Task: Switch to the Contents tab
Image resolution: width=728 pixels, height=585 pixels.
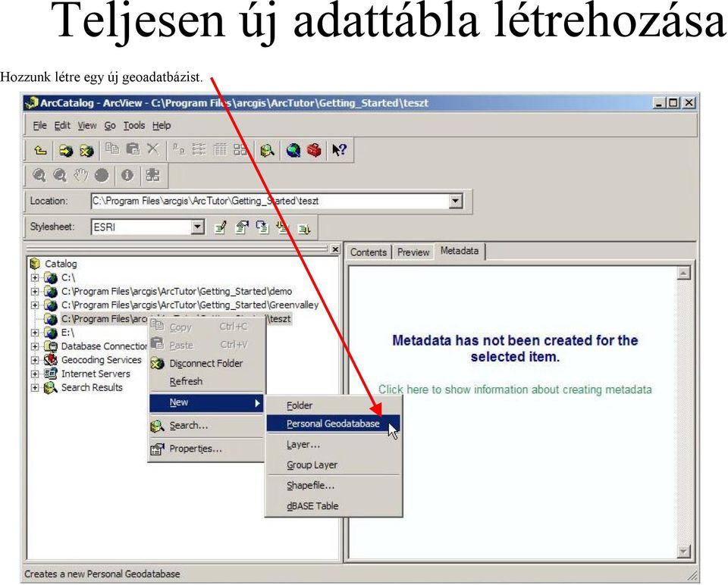Action: (x=369, y=252)
